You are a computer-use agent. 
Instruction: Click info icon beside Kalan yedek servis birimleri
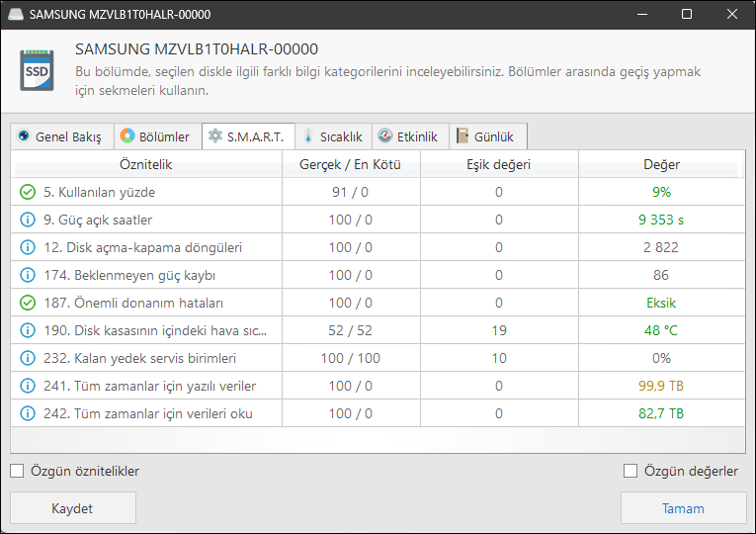[28, 358]
